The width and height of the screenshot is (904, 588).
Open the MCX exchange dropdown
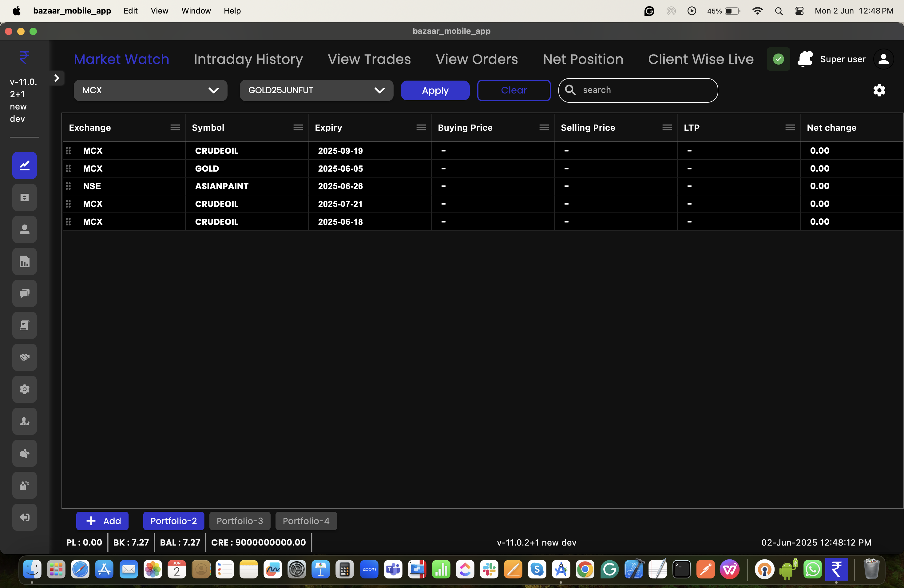[150, 90]
